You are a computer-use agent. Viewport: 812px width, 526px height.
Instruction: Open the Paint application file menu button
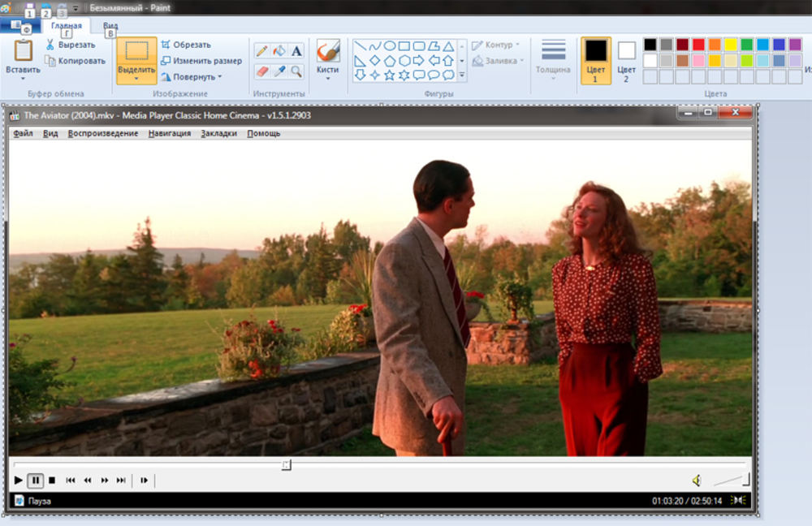(20, 25)
